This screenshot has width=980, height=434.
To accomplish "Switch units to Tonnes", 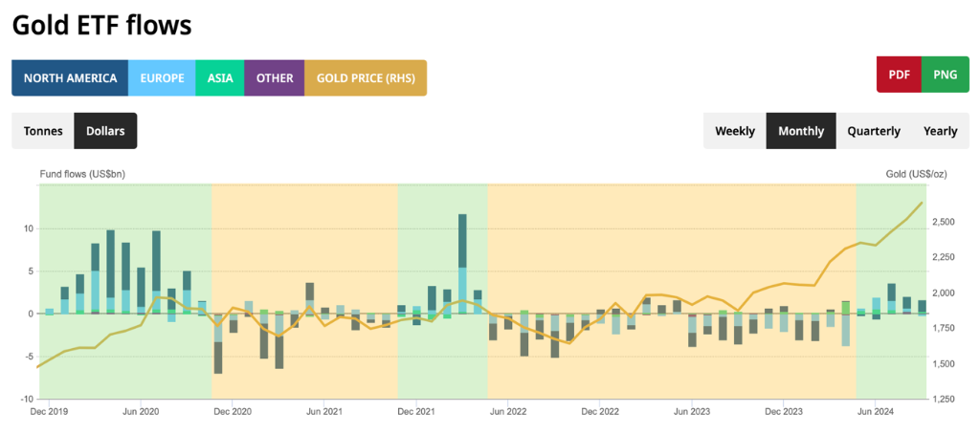I will (x=43, y=131).
